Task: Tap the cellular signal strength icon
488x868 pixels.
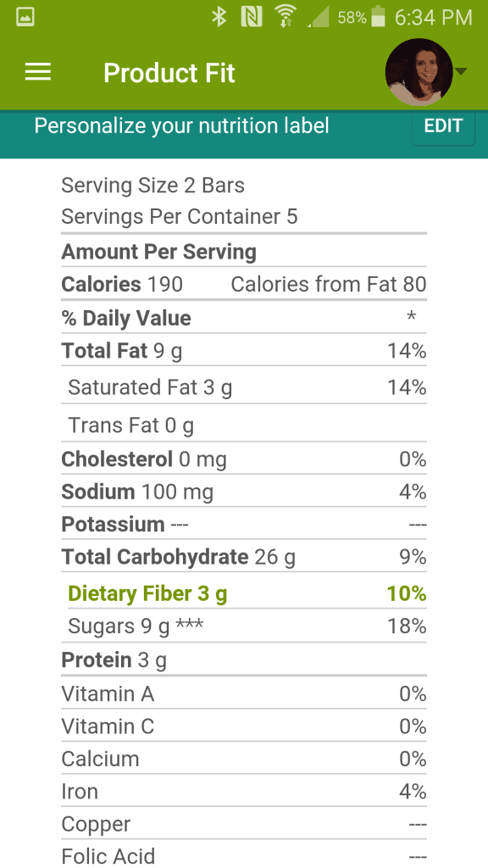Action: [x=319, y=18]
